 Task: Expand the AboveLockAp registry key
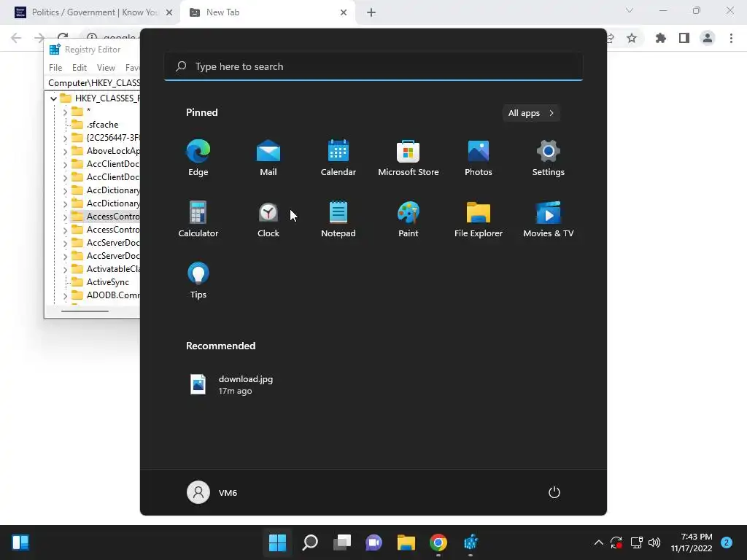[x=65, y=151]
